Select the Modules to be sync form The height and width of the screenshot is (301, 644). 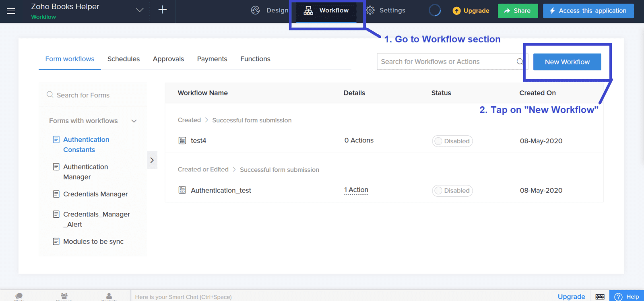click(x=93, y=241)
